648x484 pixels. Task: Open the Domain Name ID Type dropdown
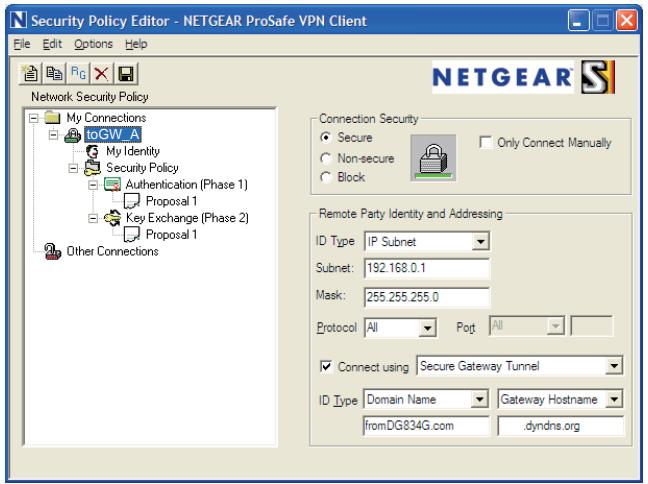click(x=479, y=400)
